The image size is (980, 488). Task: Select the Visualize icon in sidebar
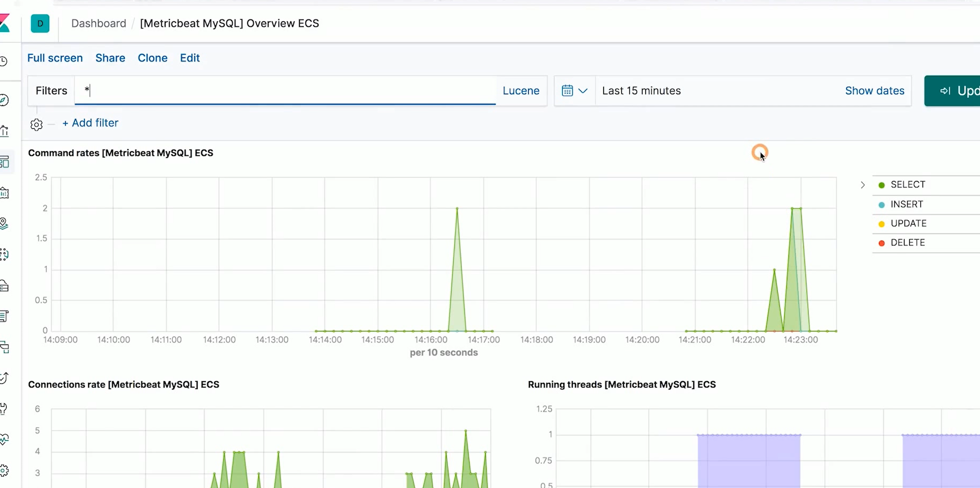[5, 130]
